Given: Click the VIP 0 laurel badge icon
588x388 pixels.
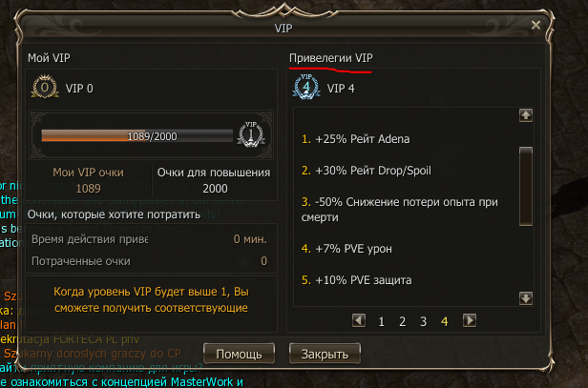Looking at the screenshot, I should (x=45, y=87).
